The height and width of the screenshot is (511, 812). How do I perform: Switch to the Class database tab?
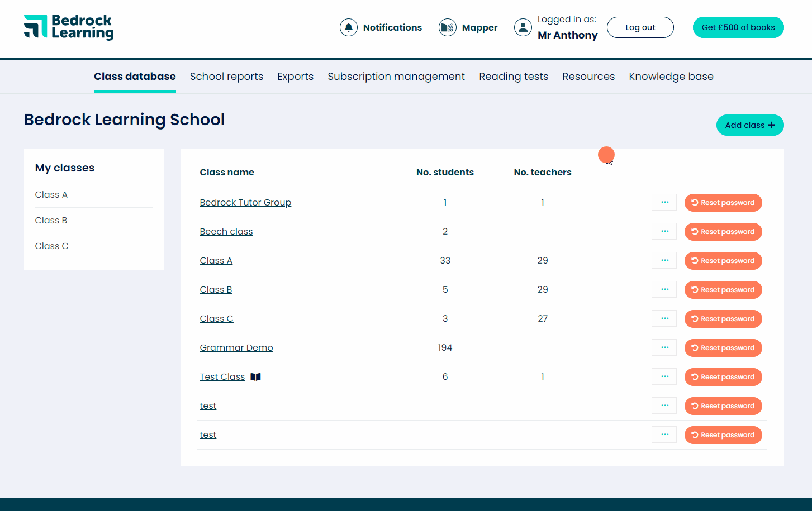tap(135, 77)
